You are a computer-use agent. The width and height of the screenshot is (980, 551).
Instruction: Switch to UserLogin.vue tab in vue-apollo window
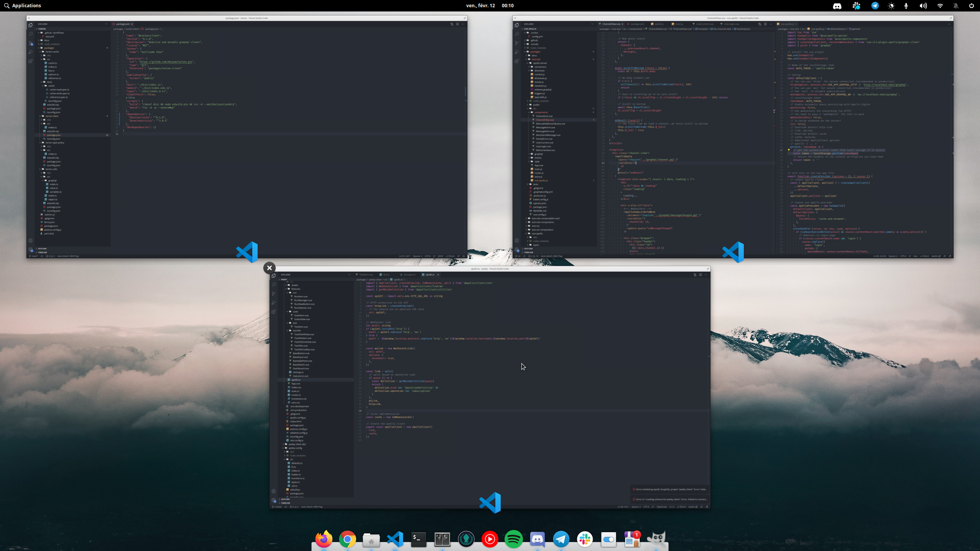tap(730, 24)
